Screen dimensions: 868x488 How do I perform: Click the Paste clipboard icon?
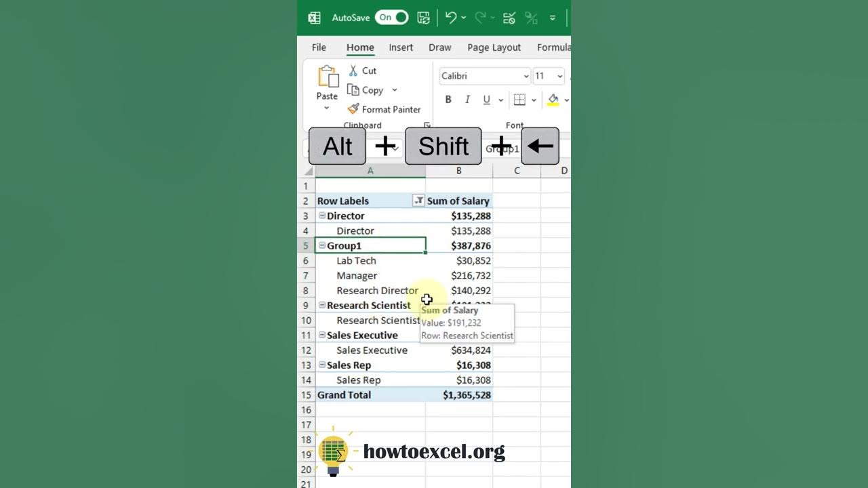(328, 77)
